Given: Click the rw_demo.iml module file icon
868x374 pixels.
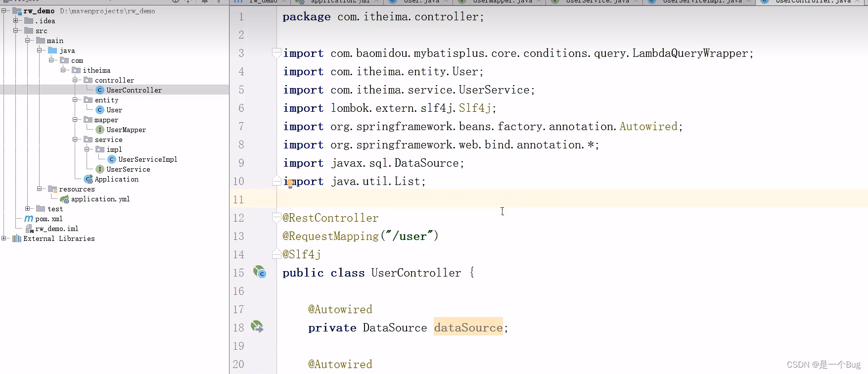Looking at the screenshot, I should click(29, 229).
